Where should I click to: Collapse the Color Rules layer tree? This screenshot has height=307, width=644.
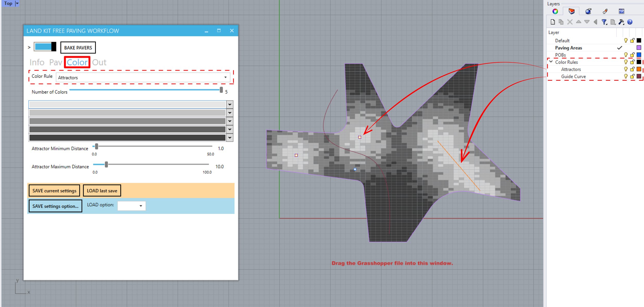click(x=551, y=62)
